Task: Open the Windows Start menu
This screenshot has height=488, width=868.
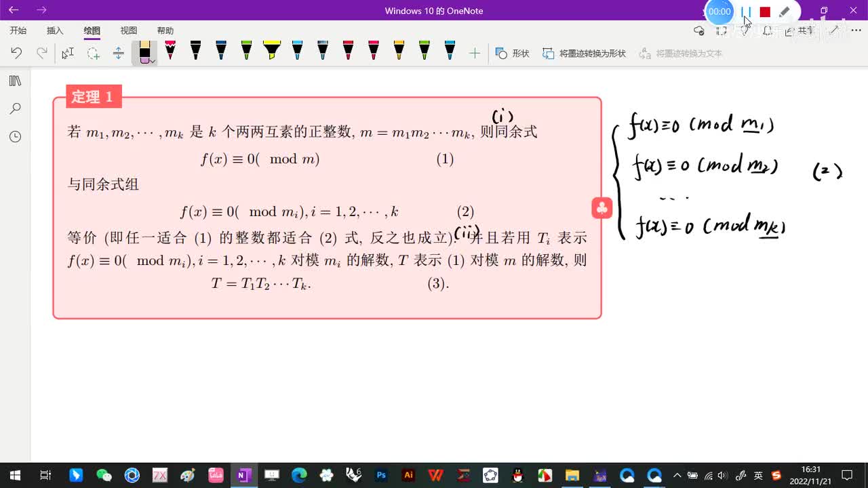Action: pos(14,475)
